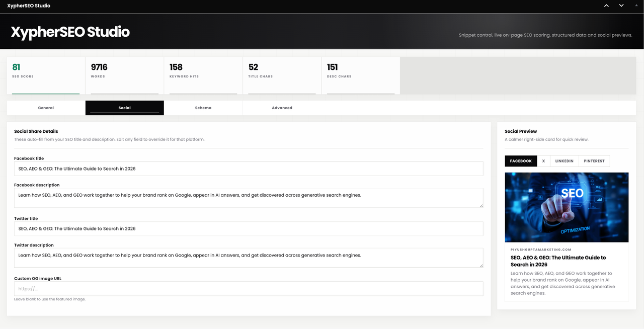This screenshot has height=329, width=644.
Task: Switch preview to LinkedIn
Action: (564, 161)
